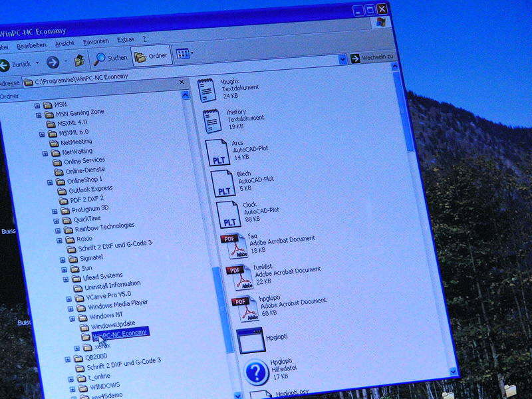Select the xerox folder in tree
This screenshot has height=399, width=532.
tap(102, 346)
